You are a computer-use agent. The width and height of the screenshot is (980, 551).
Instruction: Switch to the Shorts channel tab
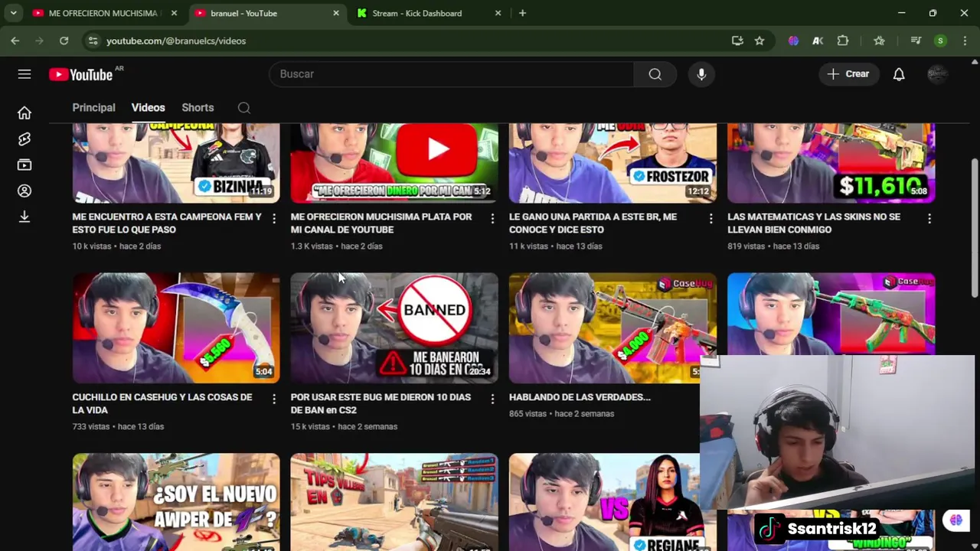[198, 108]
